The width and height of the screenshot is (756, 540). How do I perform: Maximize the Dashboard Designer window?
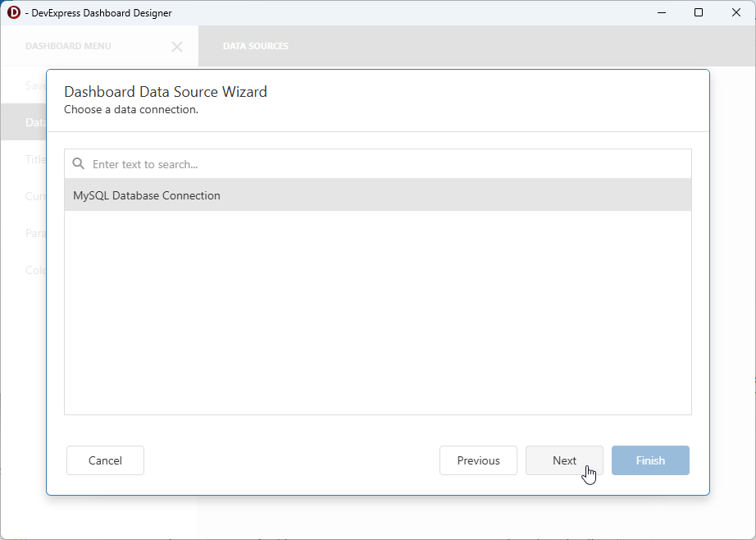pos(699,12)
